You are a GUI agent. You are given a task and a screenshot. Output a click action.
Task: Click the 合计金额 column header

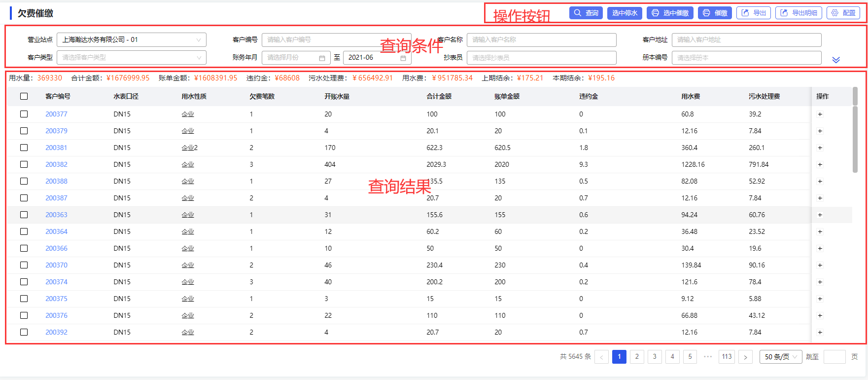439,96
